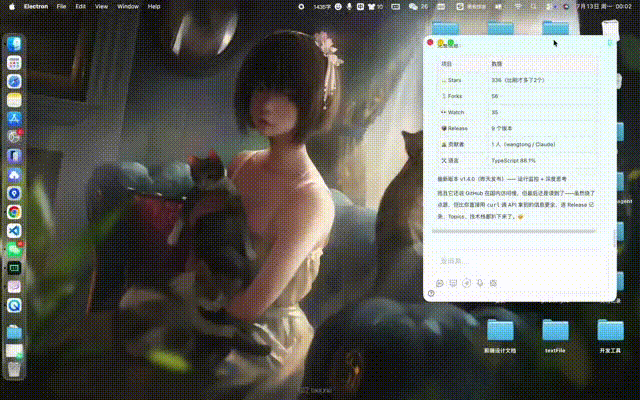The height and width of the screenshot is (400, 640).
Task: Click the smiley face icon in menu bar
Action: tap(338, 7)
